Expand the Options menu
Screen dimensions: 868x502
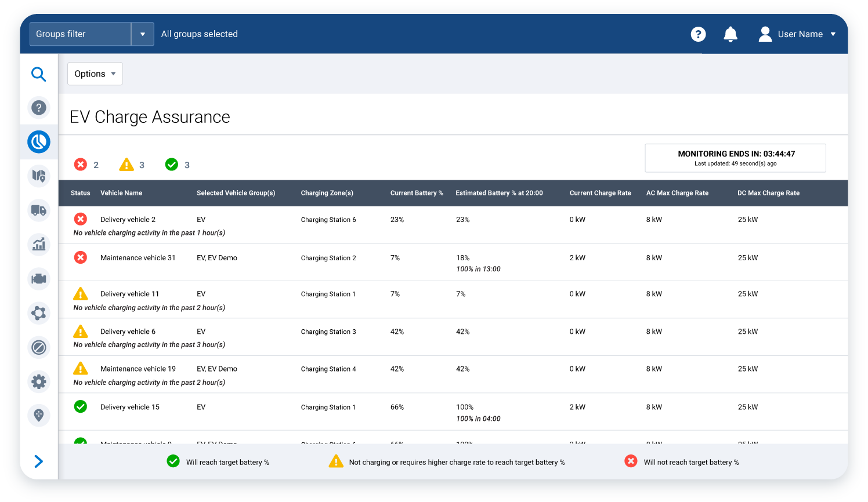[95, 74]
